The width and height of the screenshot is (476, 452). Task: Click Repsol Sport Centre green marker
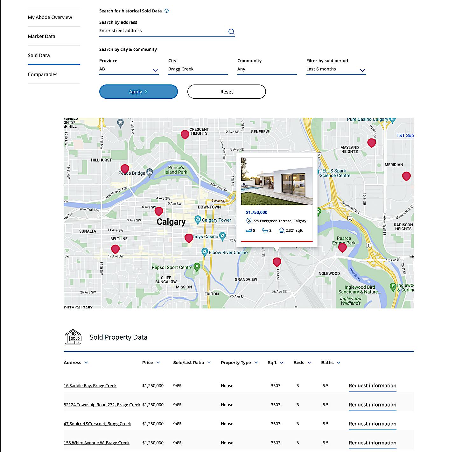click(197, 267)
